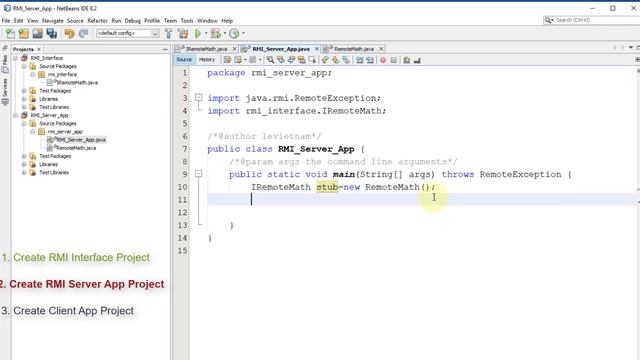Switch to the IRemoteMath.java tab
Screen dimensions: 640x360
[207, 49]
